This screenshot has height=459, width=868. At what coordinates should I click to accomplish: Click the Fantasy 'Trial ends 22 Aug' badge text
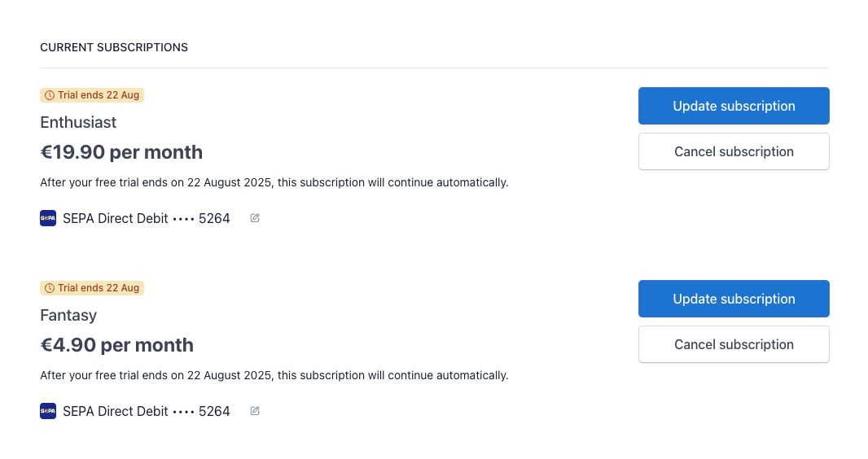click(99, 288)
